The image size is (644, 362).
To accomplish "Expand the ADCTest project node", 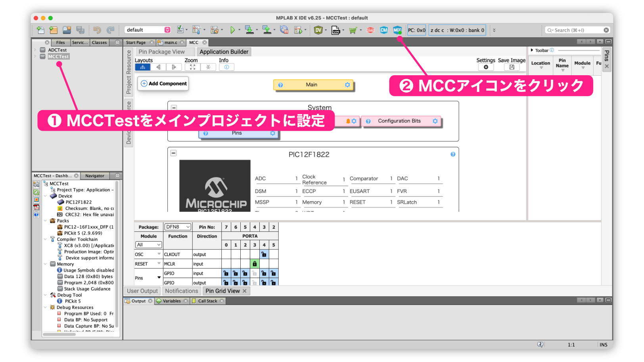I will (35, 50).
